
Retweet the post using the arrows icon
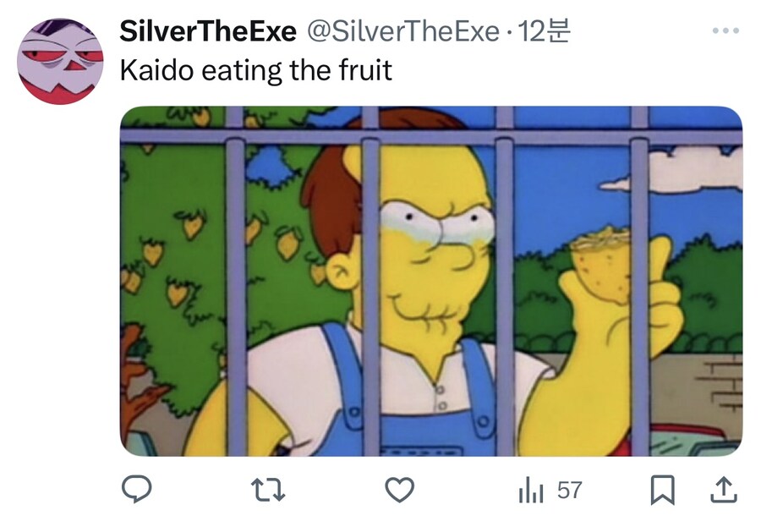pos(268,490)
